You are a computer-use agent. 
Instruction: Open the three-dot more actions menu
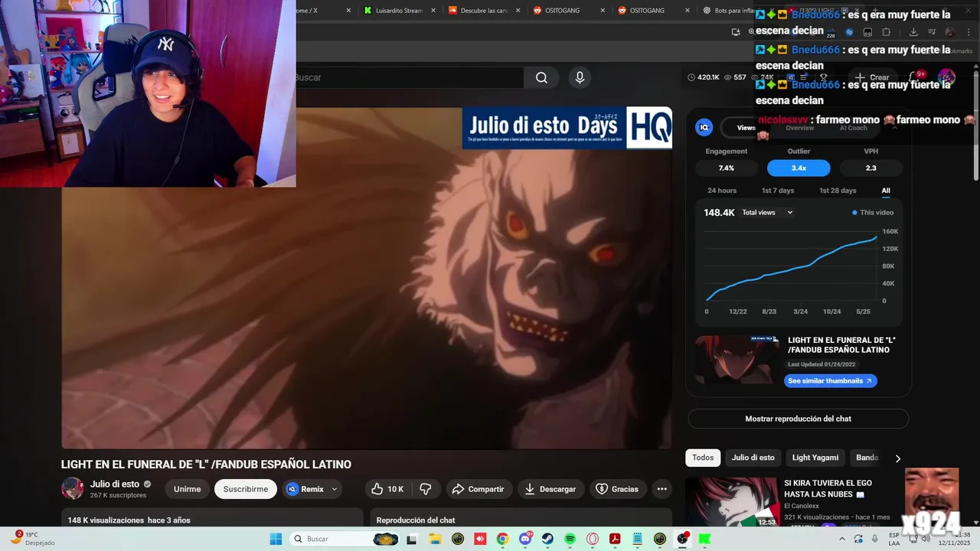coord(661,489)
